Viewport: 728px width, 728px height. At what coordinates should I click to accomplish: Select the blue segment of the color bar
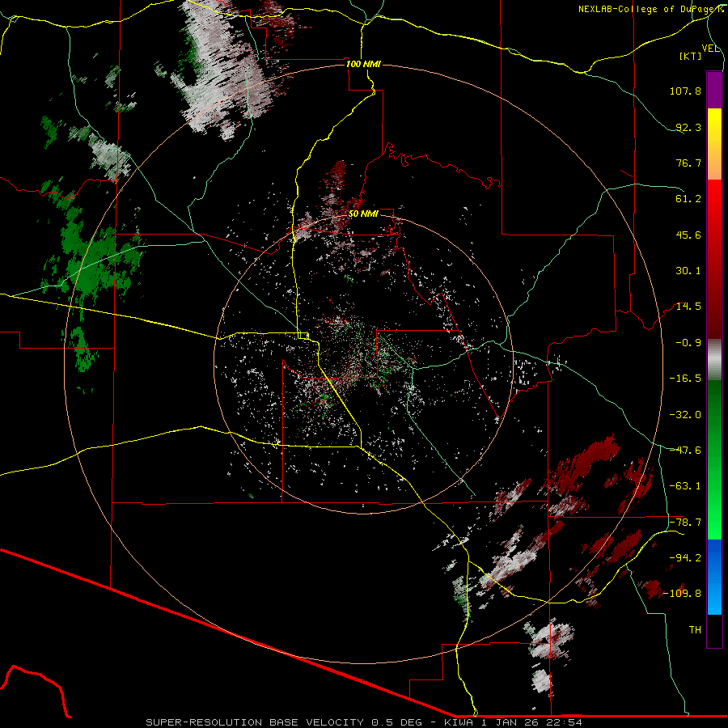[714, 577]
